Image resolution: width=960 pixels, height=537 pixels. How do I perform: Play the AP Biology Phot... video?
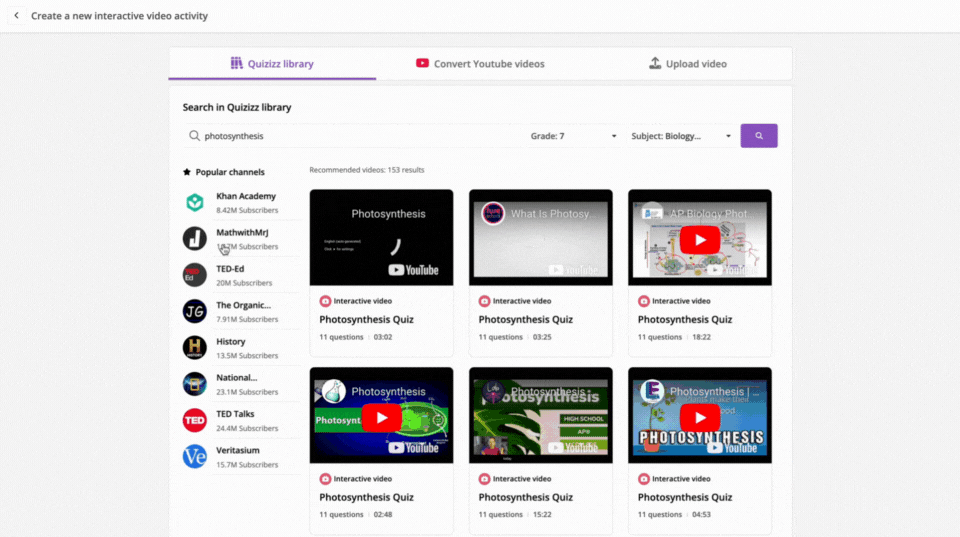click(700, 240)
